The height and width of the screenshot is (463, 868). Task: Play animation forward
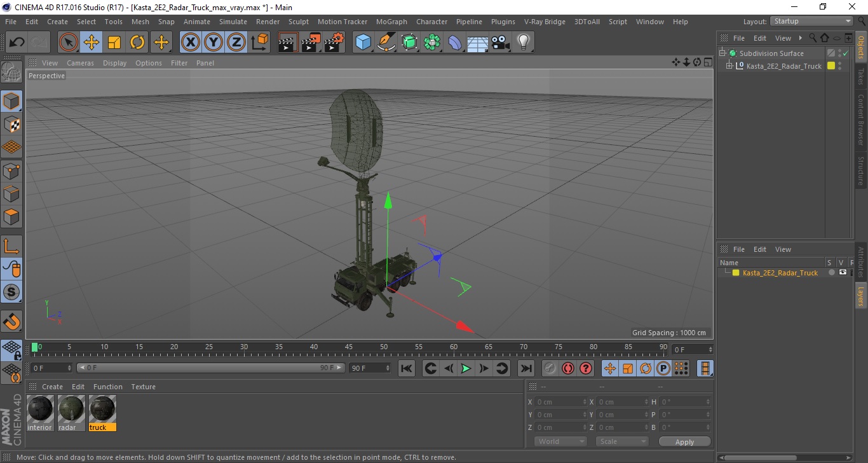(x=466, y=368)
